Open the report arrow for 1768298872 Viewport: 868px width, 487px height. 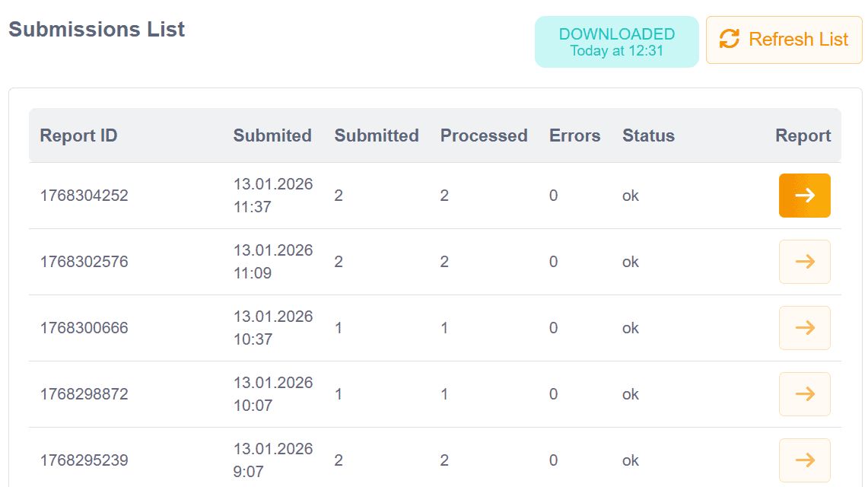click(804, 394)
